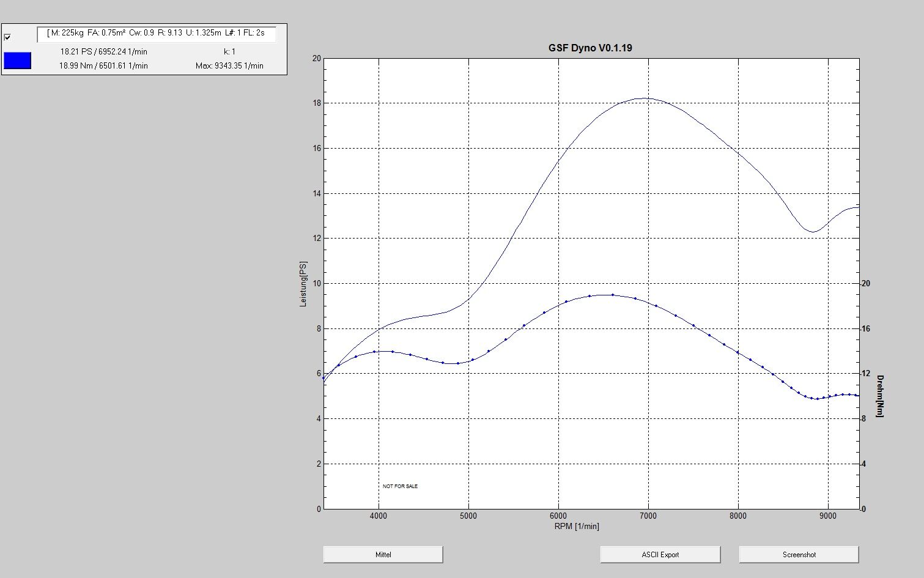Click the power curve dip near 8800 RPM
This screenshot has width=924, height=578.
pos(813,231)
